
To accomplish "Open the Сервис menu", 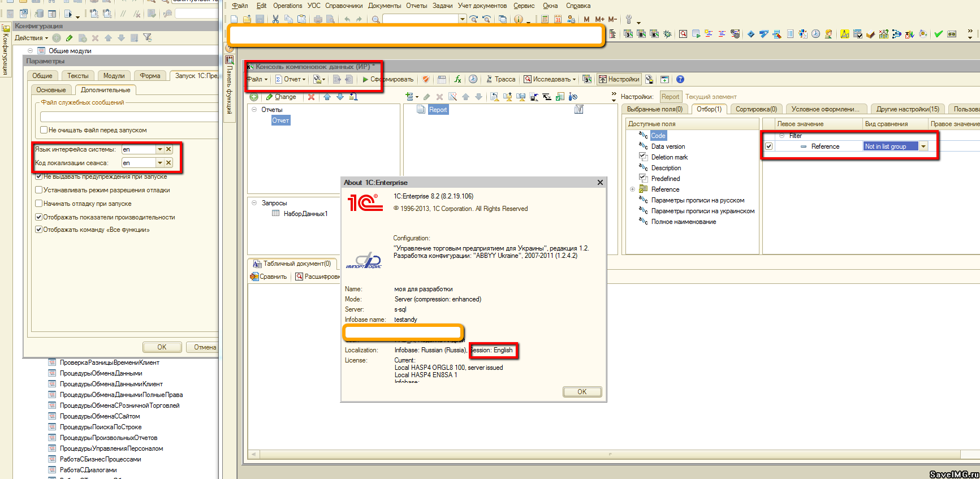I will [x=524, y=6].
